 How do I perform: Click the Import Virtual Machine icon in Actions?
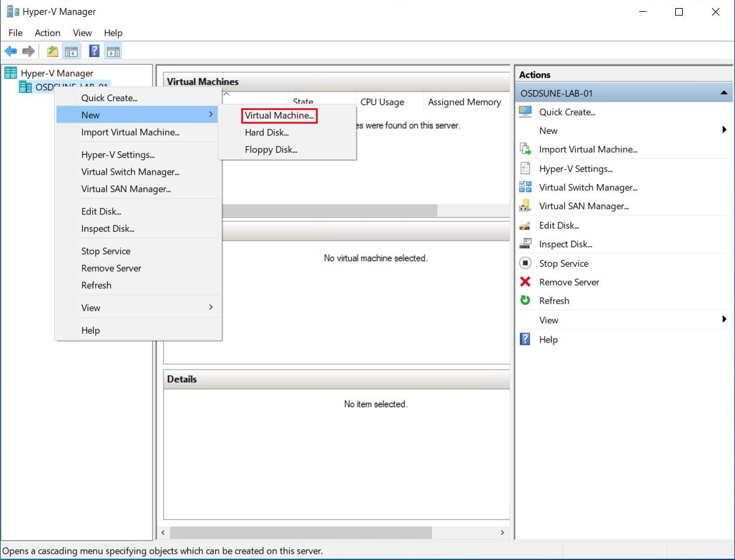[525, 149]
